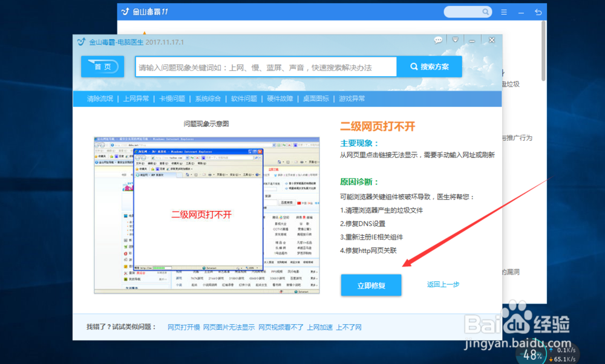Screen dimensions: 605x364
Task: Open the 电脑医生 title bar dropdown menu icon
Action: (x=456, y=40)
